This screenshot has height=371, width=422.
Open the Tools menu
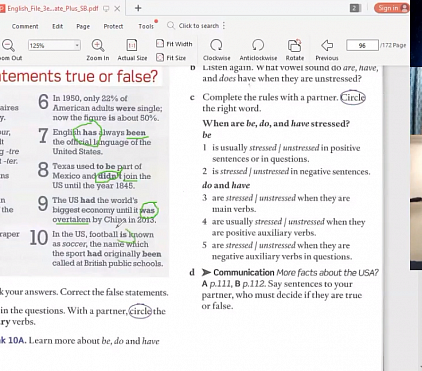[x=146, y=26]
